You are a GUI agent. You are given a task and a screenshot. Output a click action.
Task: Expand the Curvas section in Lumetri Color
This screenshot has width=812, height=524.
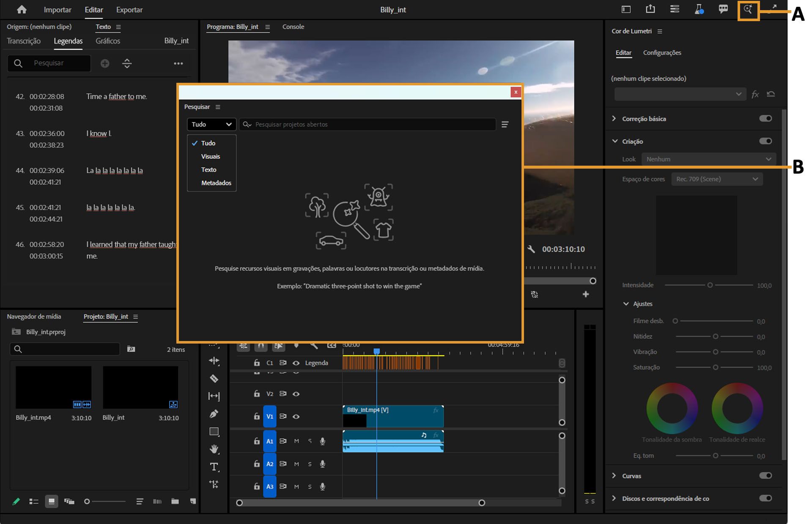614,476
